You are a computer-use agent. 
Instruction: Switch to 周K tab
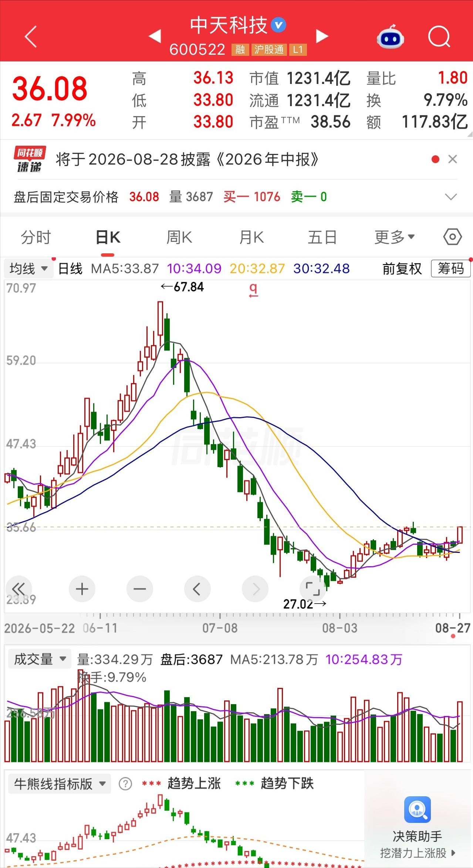click(179, 237)
